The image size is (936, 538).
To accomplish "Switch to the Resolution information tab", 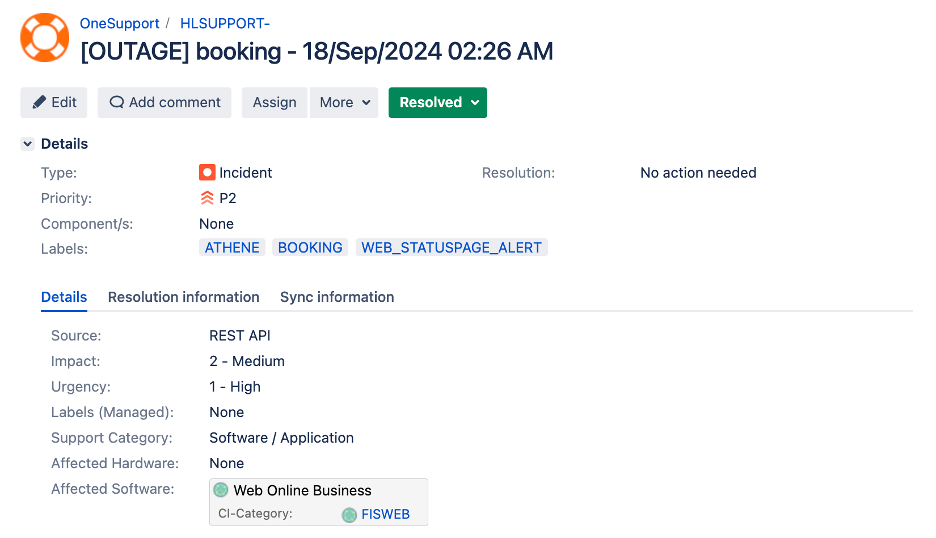I will click(184, 297).
